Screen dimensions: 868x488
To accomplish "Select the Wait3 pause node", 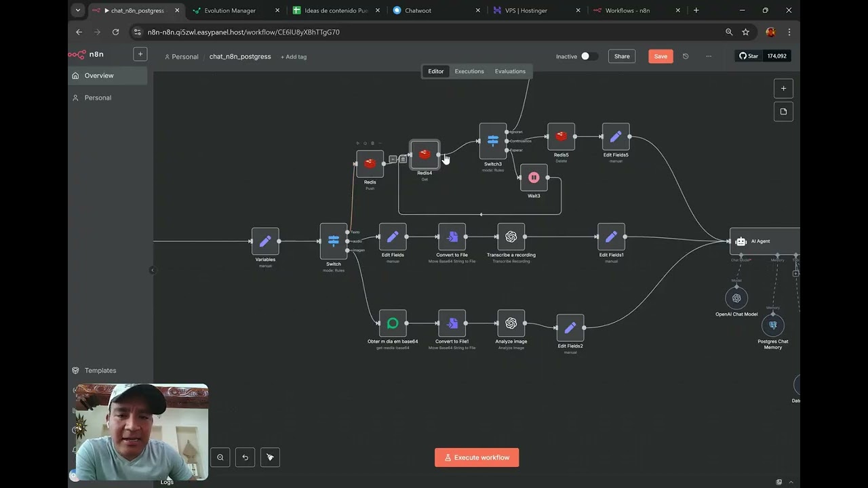I will click(x=534, y=178).
